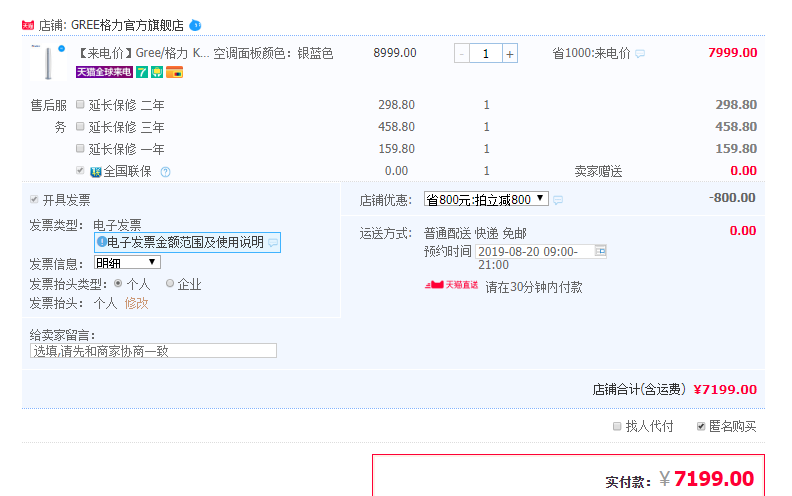Open the comment icon next to 省1000:来电价
The image size is (792, 496).
(x=640, y=54)
